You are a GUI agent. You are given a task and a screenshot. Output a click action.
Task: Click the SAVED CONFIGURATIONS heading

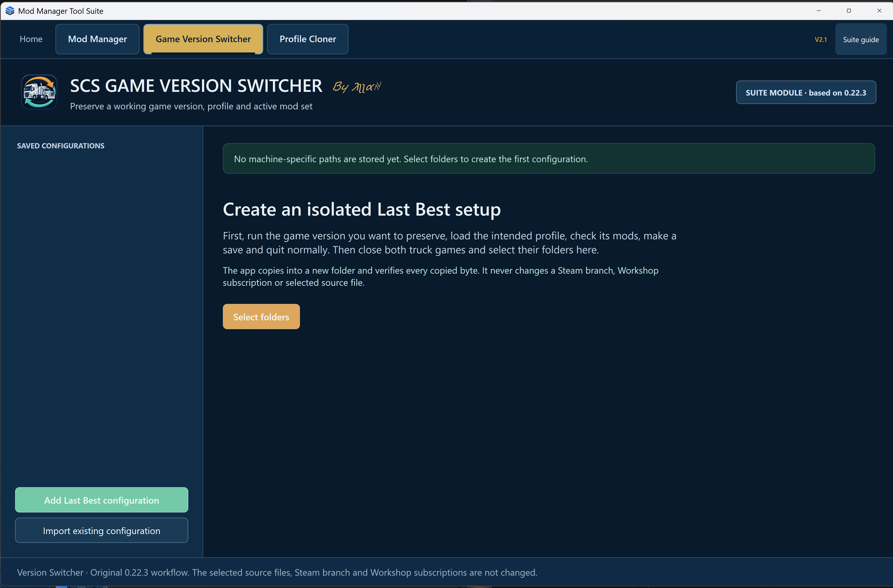[x=61, y=146]
